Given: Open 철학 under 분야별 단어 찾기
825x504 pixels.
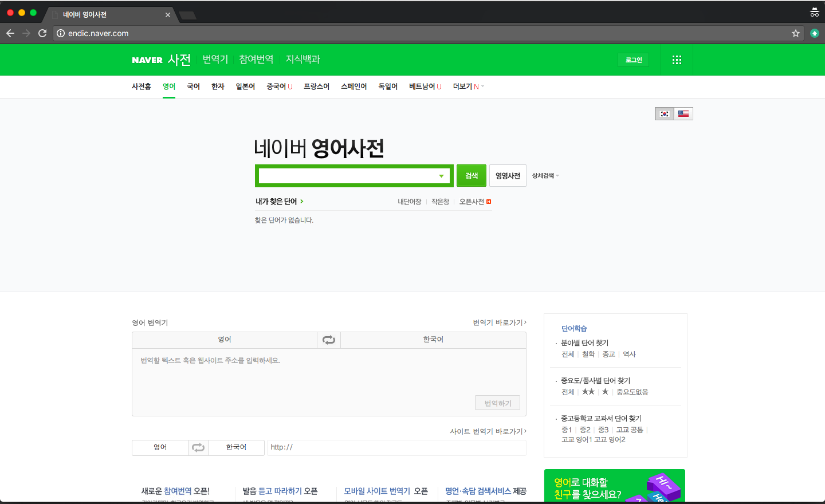Looking at the screenshot, I should [x=588, y=355].
